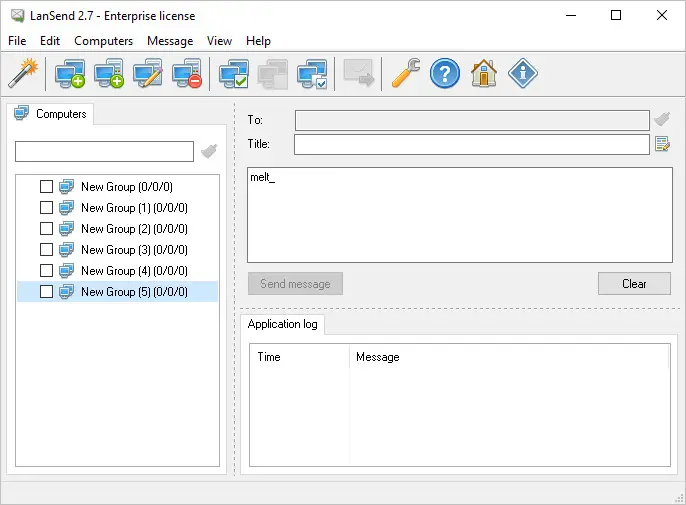Click the Send message button
686x505 pixels.
295,284
